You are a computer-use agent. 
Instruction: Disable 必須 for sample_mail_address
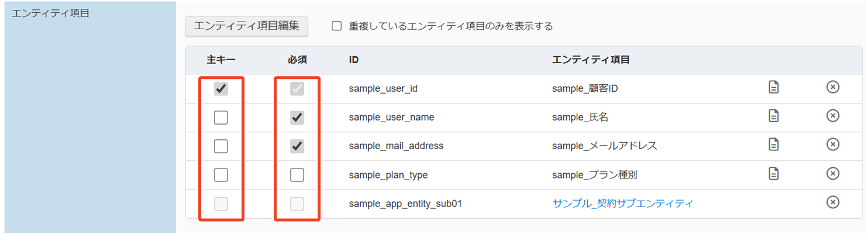297,146
